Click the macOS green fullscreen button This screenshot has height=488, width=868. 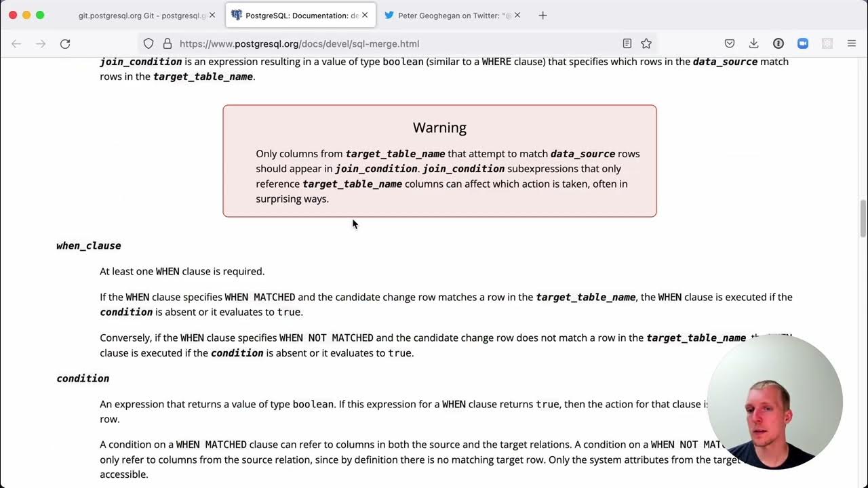[x=40, y=15]
